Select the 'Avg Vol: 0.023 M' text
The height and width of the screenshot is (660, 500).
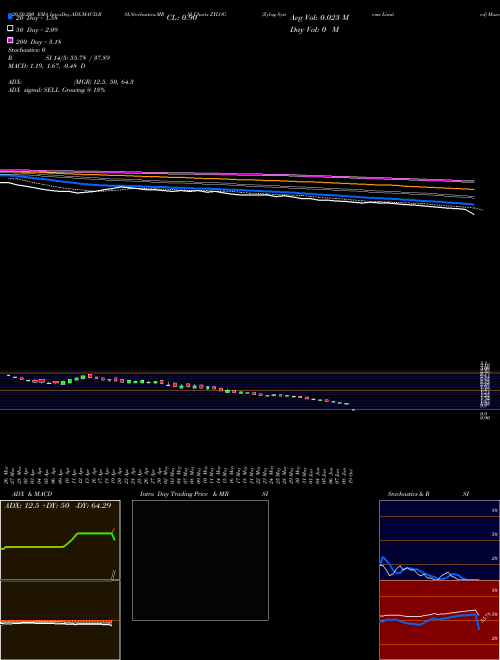pos(319,18)
